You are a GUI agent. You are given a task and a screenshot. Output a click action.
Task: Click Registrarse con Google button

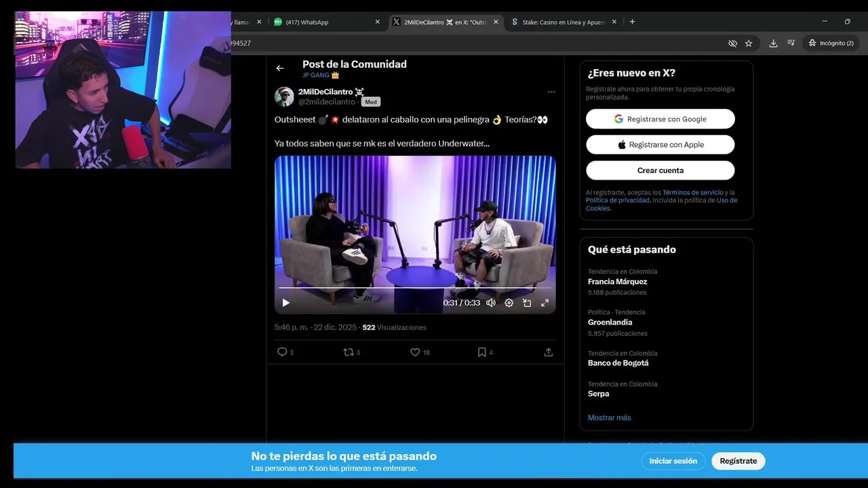[660, 119]
